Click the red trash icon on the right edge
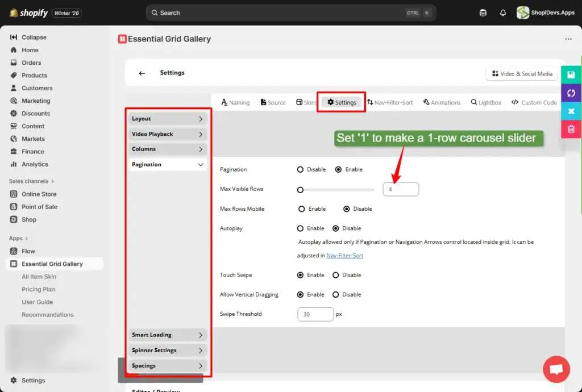This screenshot has height=392, width=582. 571,129
